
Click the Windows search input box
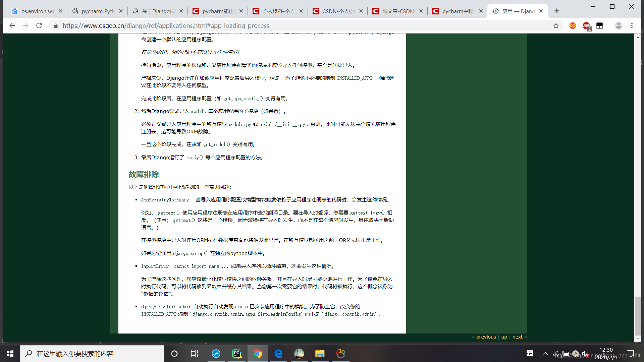click(92, 354)
